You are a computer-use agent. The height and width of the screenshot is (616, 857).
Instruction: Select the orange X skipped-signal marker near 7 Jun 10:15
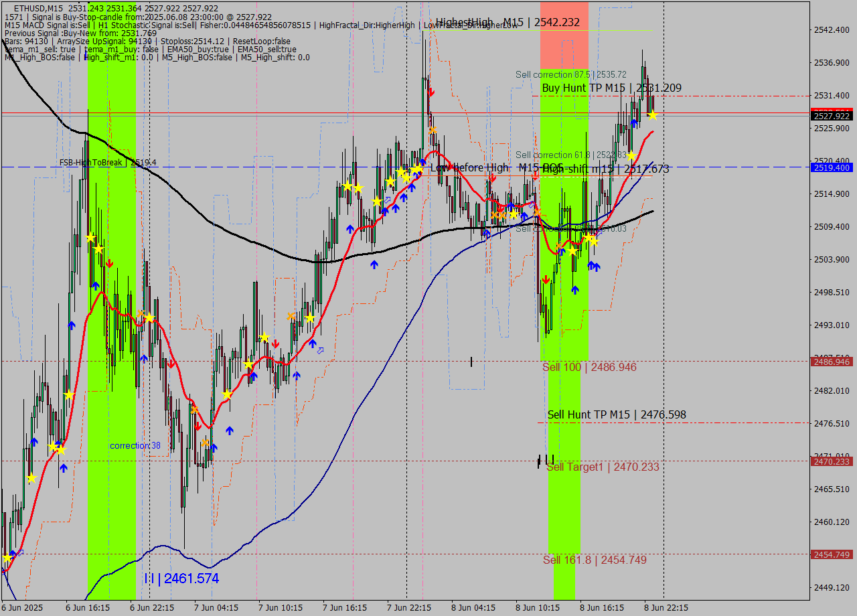tap(291, 317)
